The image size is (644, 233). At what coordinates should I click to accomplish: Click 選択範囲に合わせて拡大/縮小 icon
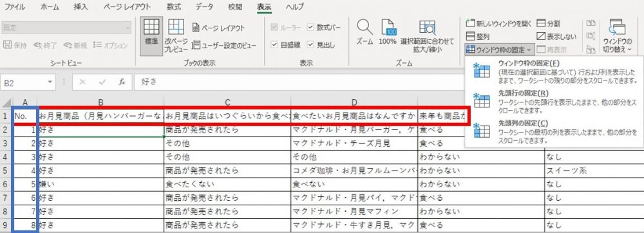click(427, 36)
